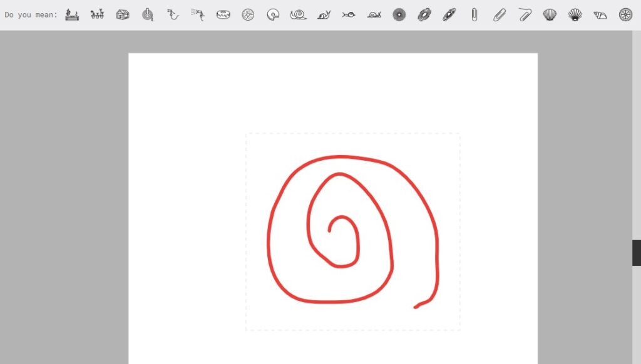This screenshot has width=641, height=364.
Task: Pick the large spiral-shell snail suggestion
Action: pos(299,15)
